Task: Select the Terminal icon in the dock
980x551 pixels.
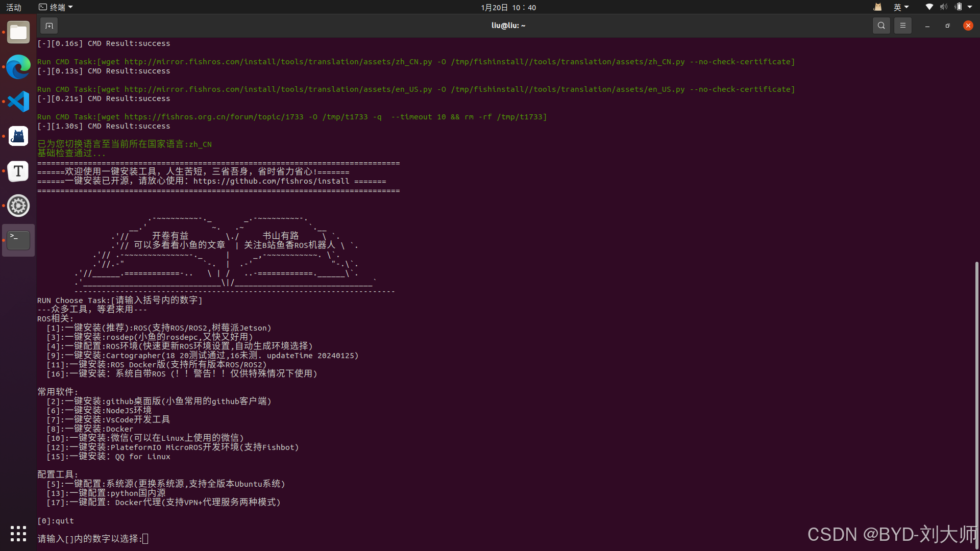Action: point(18,240)
